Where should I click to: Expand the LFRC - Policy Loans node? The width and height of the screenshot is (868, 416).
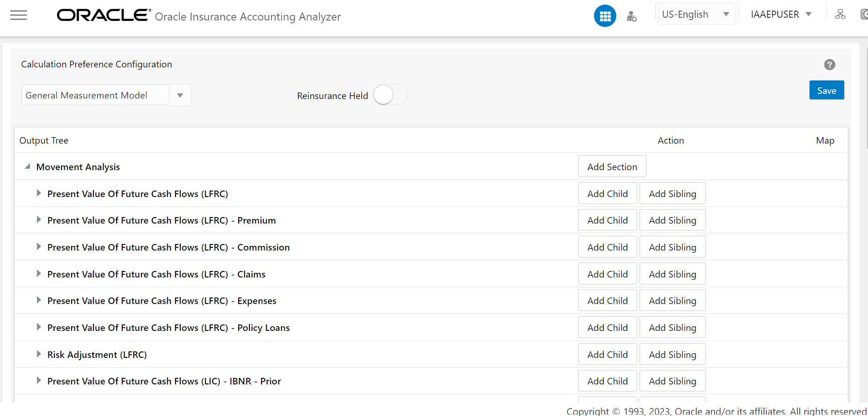(x=39, y=327)
